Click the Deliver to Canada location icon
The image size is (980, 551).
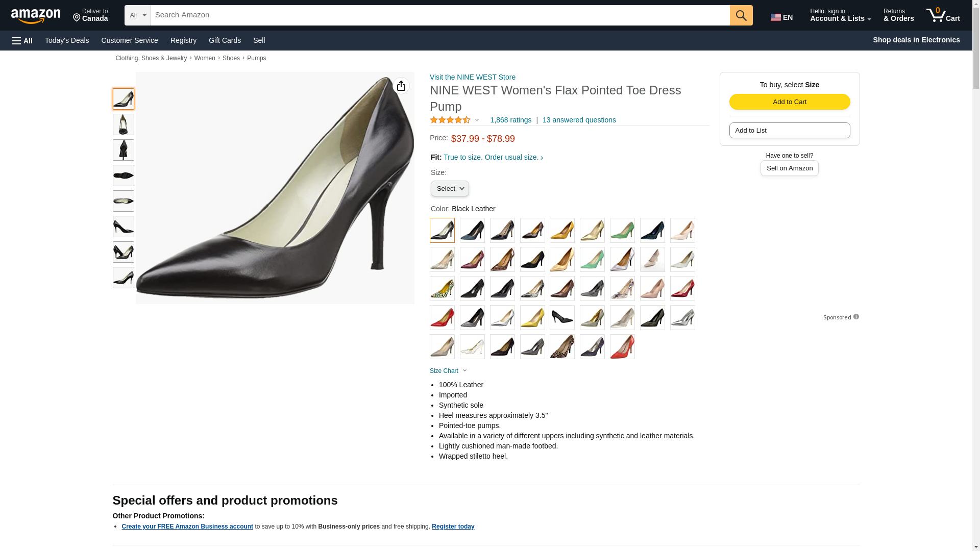point(78,18)
